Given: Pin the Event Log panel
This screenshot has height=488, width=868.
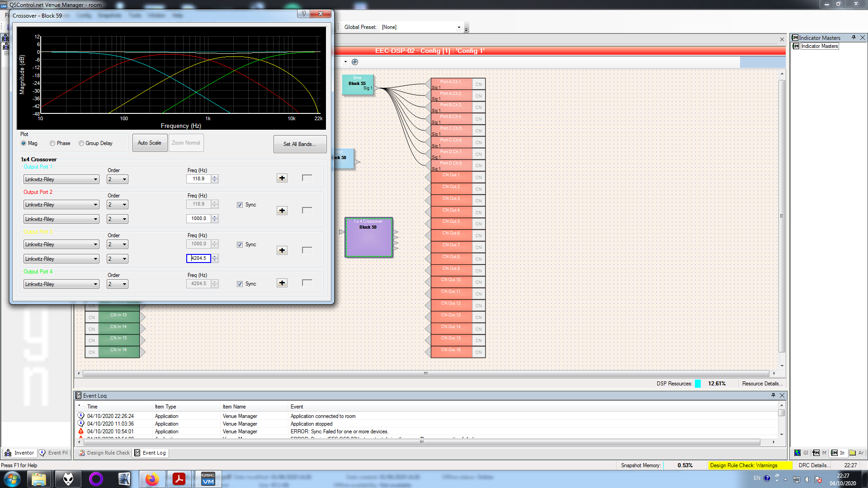Looking at the screenshot, I should click(x=773, y=395).
